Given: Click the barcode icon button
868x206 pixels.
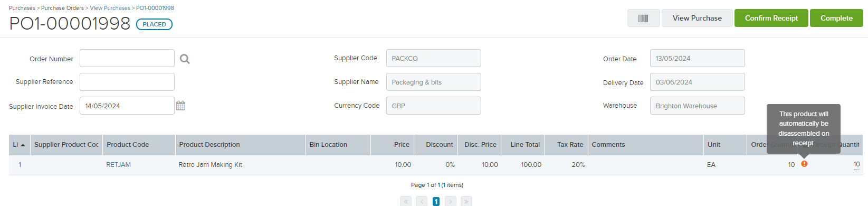Looking at the screenshot, I should tap(643, 18).
